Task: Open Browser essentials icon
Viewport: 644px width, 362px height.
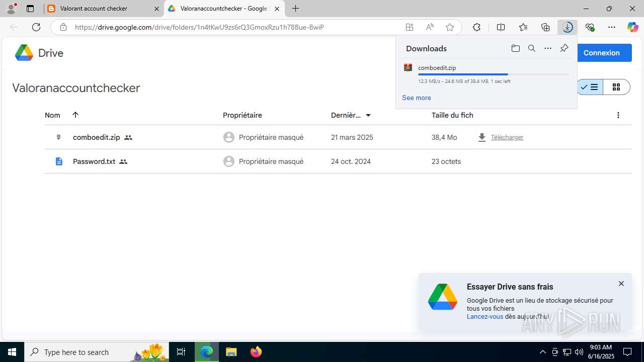Action: tap(590, 27)
